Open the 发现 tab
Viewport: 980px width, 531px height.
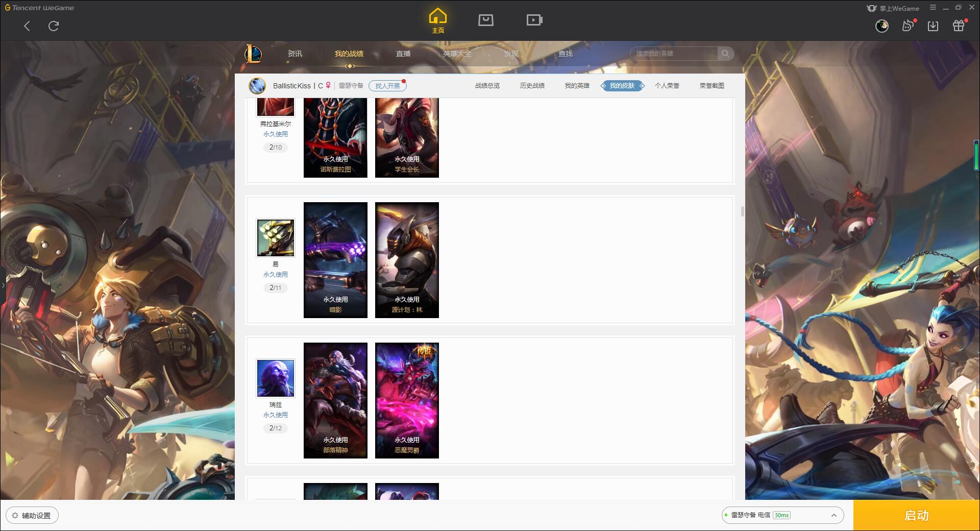coord(511,54)
